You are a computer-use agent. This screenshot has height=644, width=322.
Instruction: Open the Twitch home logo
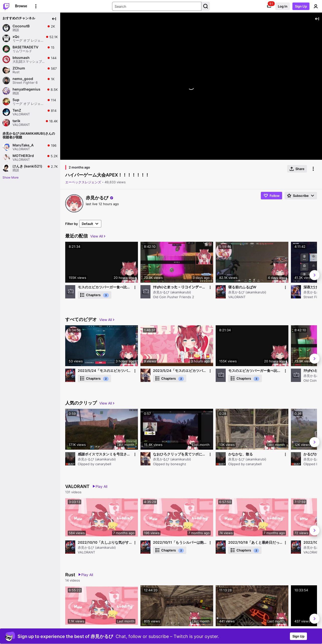[6, 6]
